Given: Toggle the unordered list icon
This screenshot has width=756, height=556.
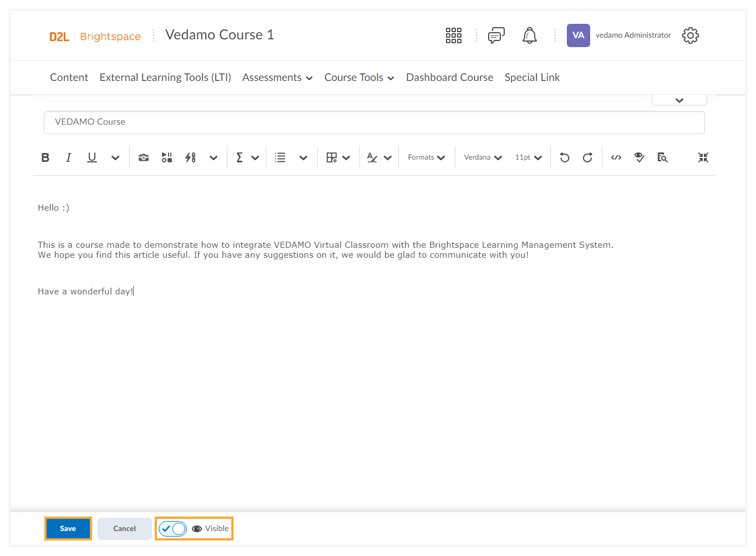Looking at the screenshot, I should click(x=280, y=157).
